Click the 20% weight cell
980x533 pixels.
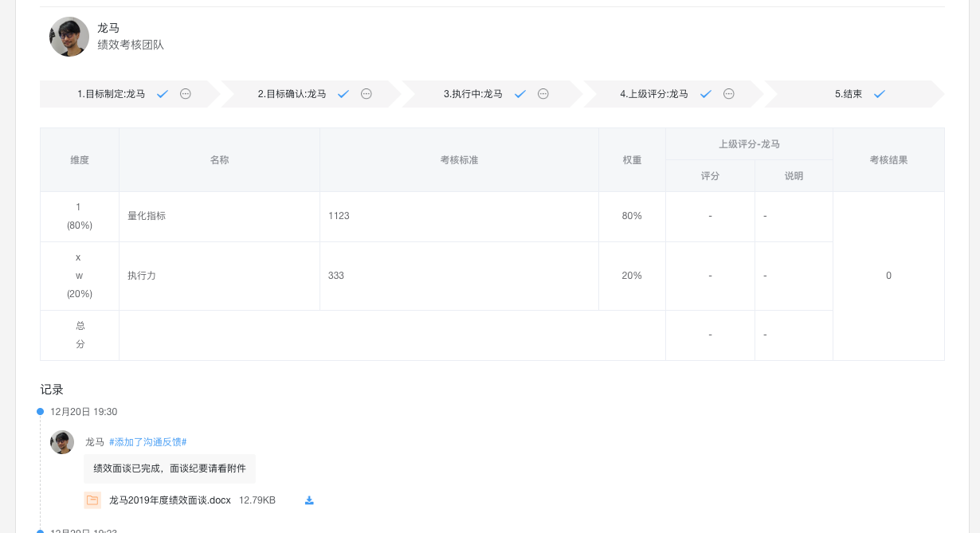pyautogui.click(x=633, y=276)
